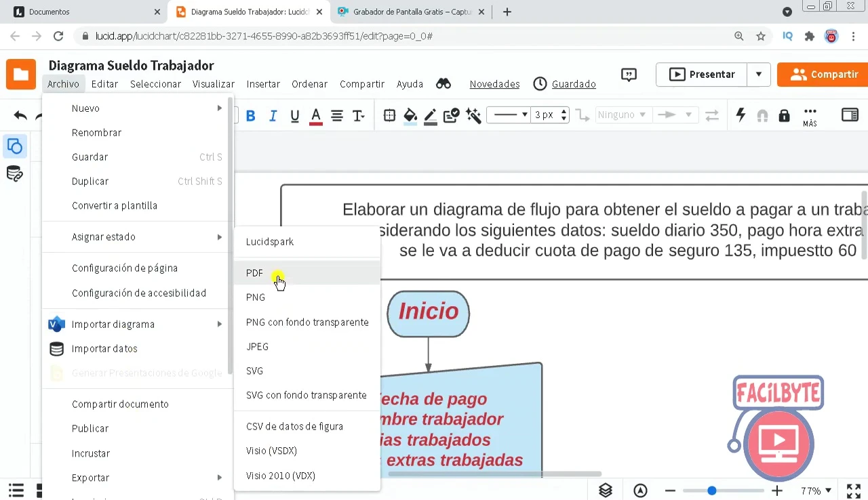Image resolution: width=868 pixels, height=500 pixels.
Task: Choose PDF export option
Action: [307, 272]
